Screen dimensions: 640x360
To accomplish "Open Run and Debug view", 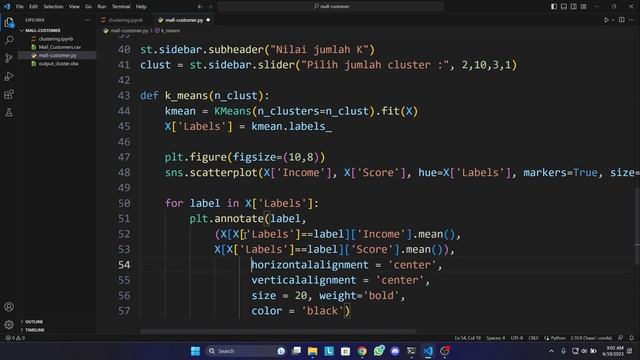I will tap(9, 76).
